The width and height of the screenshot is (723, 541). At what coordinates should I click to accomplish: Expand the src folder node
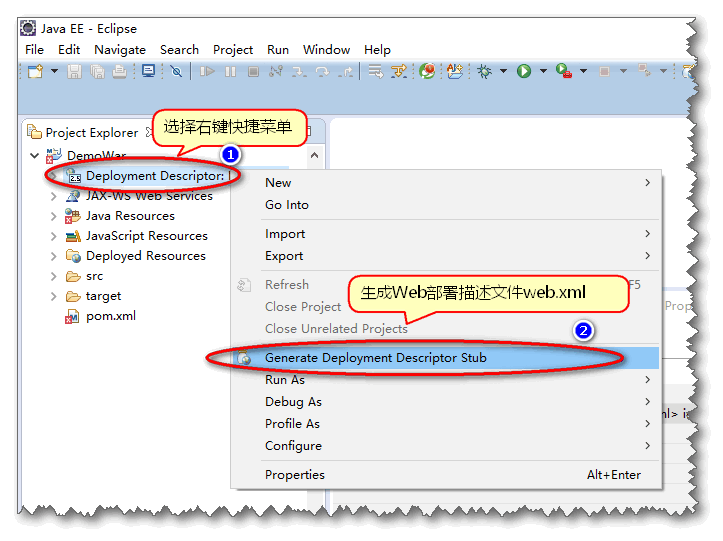[53, 276]
